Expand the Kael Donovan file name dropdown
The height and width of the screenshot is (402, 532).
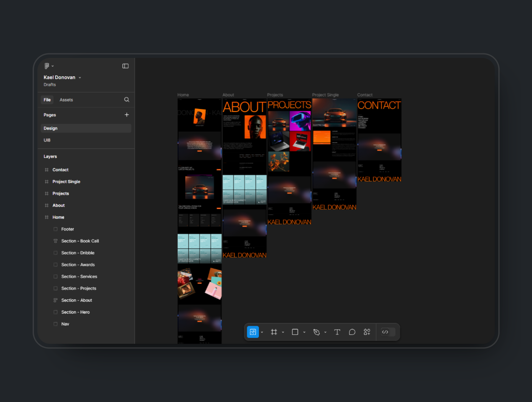pos(80,77)
